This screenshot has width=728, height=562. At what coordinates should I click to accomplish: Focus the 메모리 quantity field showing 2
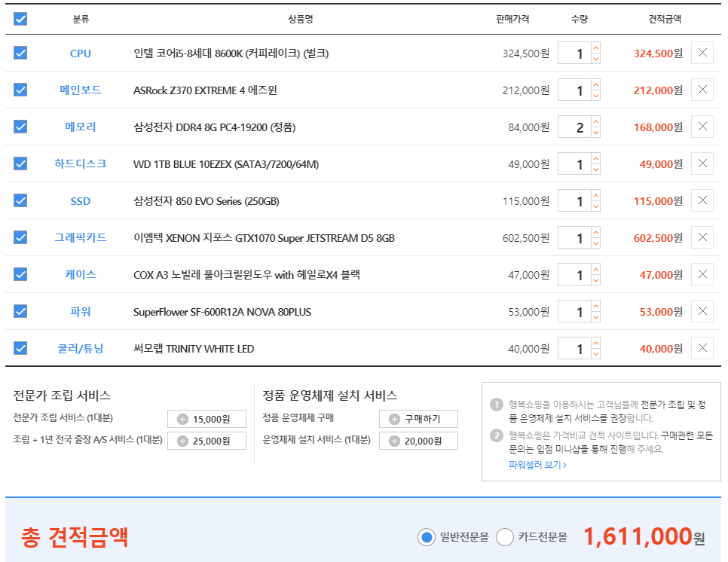(x=574, y=127)
